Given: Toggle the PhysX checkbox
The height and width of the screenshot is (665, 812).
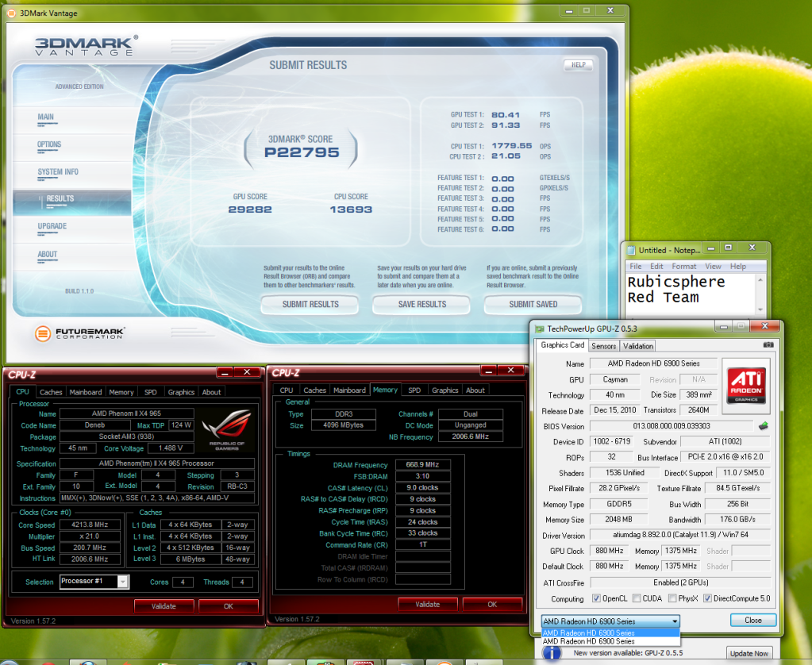Looking at the screenshot, I should (672, 598).
